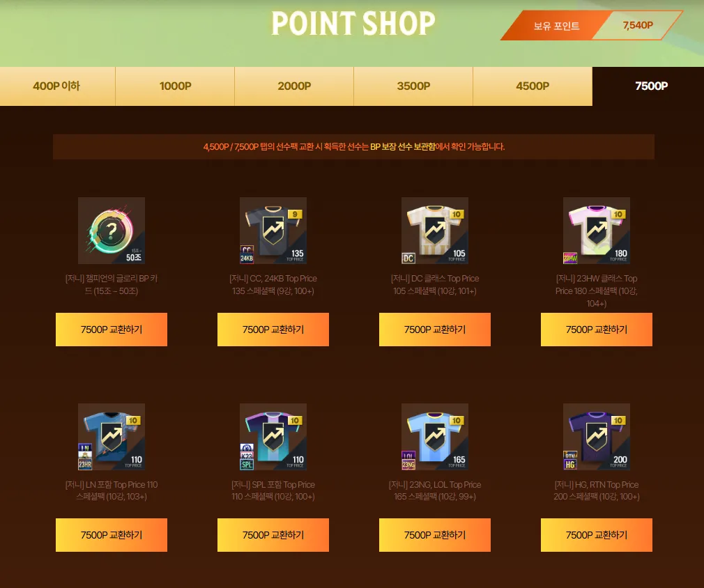Select the SPL Top Price 110 pack icon

pos(273,437)
